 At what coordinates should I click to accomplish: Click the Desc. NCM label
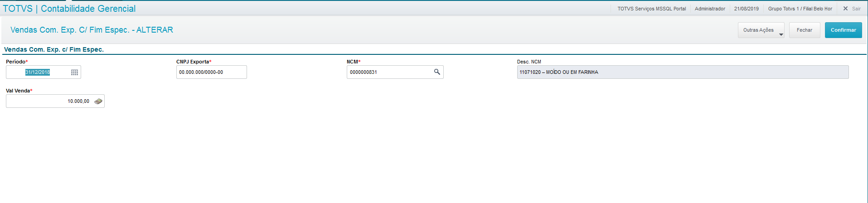click(529, 62)
